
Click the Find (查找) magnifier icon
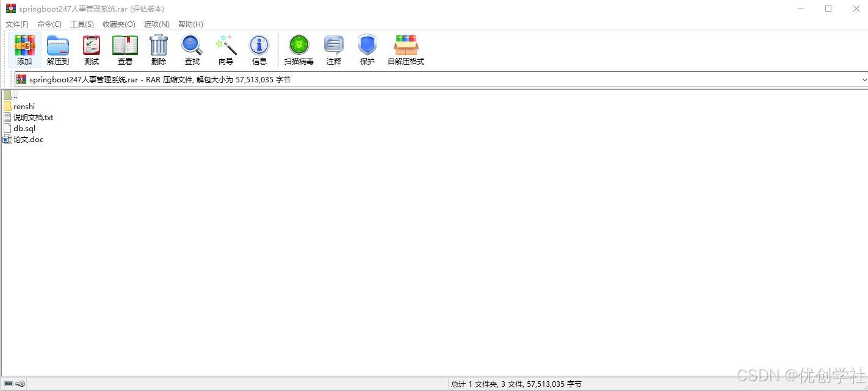click(192, 45)
